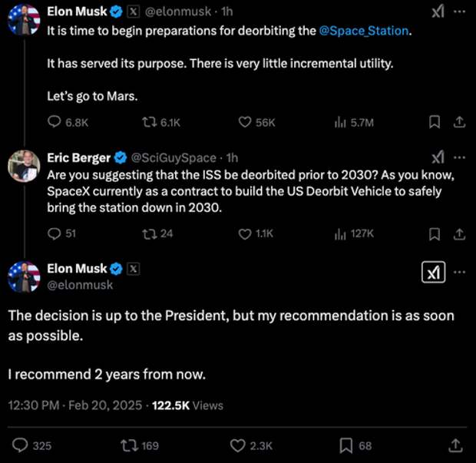The image size is (476, 463).
Task: Like Eric Berger's tweet
Action: [246, 233]
